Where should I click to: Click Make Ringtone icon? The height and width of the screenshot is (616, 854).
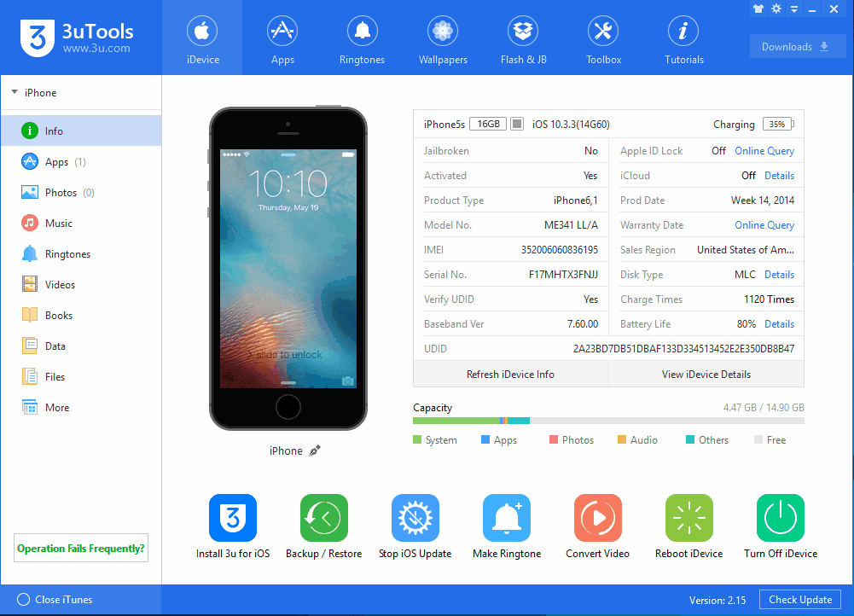pyautogui.click(x=507, y=517)
